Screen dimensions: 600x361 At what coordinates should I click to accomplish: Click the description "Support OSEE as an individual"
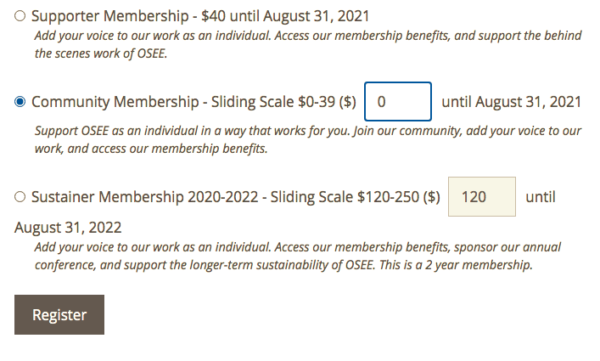pyautogui.click(x=308, y=131)
